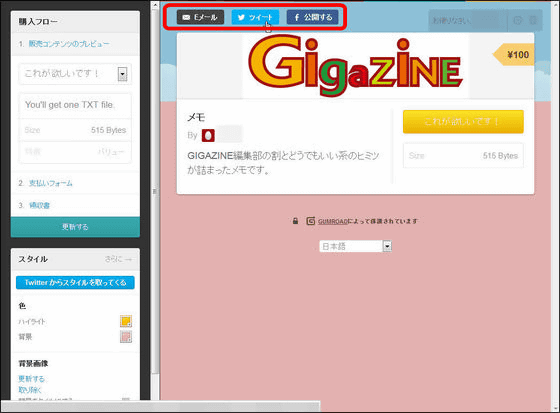Click the teal 更新する button in 購入フロー
Image resolution: width=560 pixels, height=413 pixels.
click(x=75, y=227)
